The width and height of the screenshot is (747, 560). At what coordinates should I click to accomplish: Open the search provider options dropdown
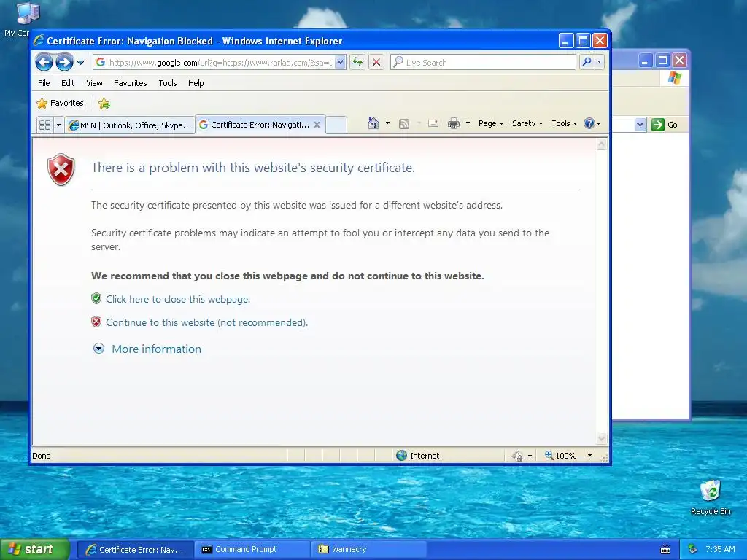coord(600,63)
